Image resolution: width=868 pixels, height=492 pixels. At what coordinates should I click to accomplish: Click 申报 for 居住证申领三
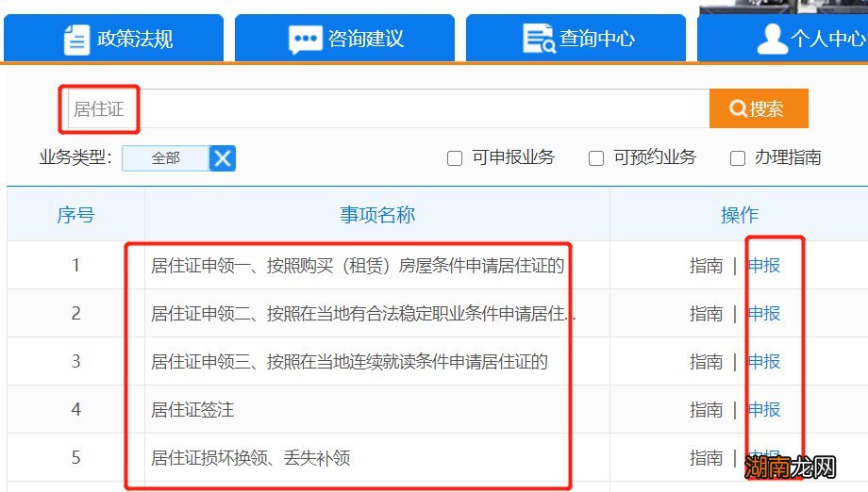(x=764, y=362)
